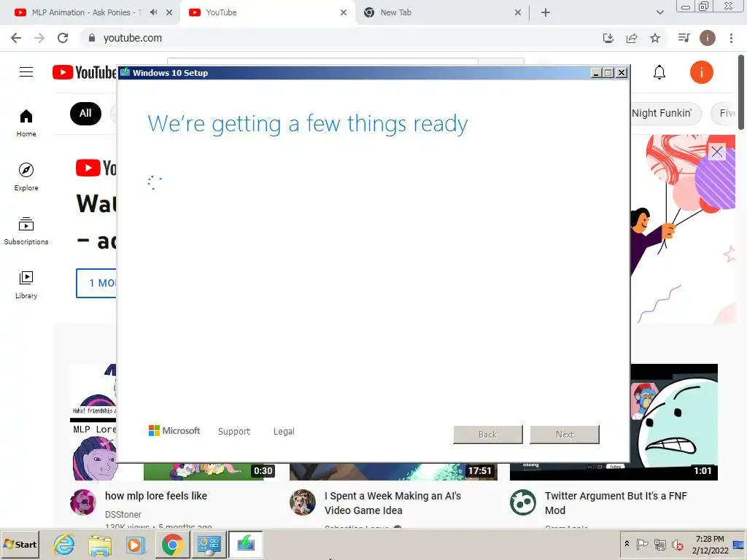Mute the MLP Animation tab audio icon
The width and height of the screenshot is (747, 560).
click(153, 12)
